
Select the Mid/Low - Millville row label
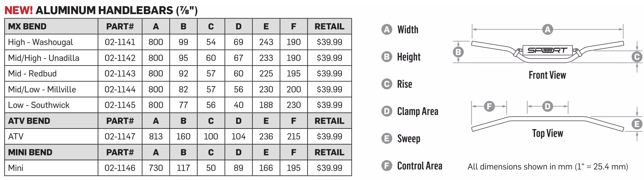click(x=42, y=89)
